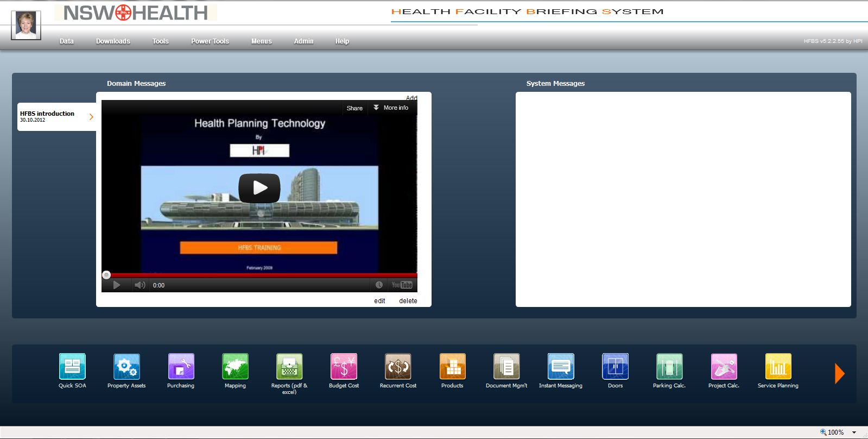
Task: Click delete under the video message
Action: pos(408,301)
